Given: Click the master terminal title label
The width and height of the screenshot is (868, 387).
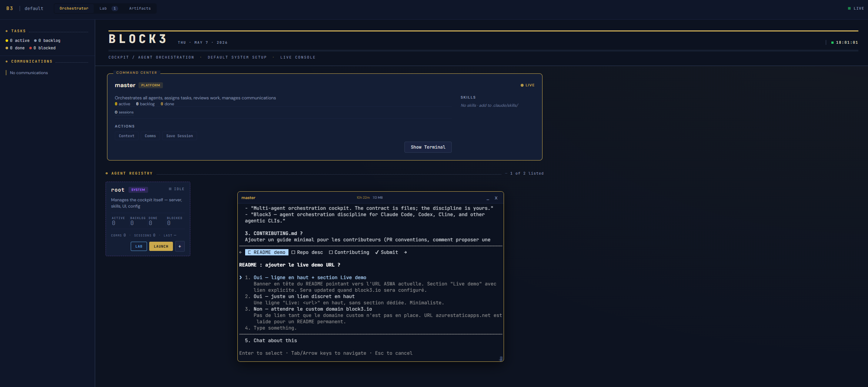Looking at the screenshot, I should (x=248, y=198).
